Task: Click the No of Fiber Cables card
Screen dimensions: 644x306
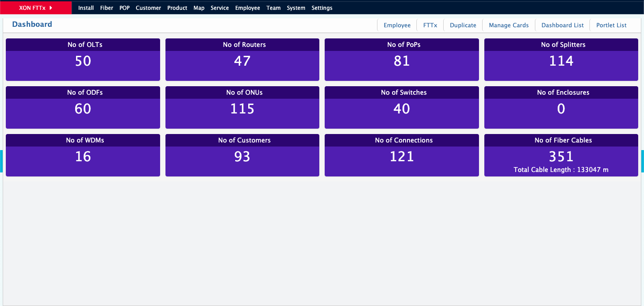Action: tap(561, 155)
